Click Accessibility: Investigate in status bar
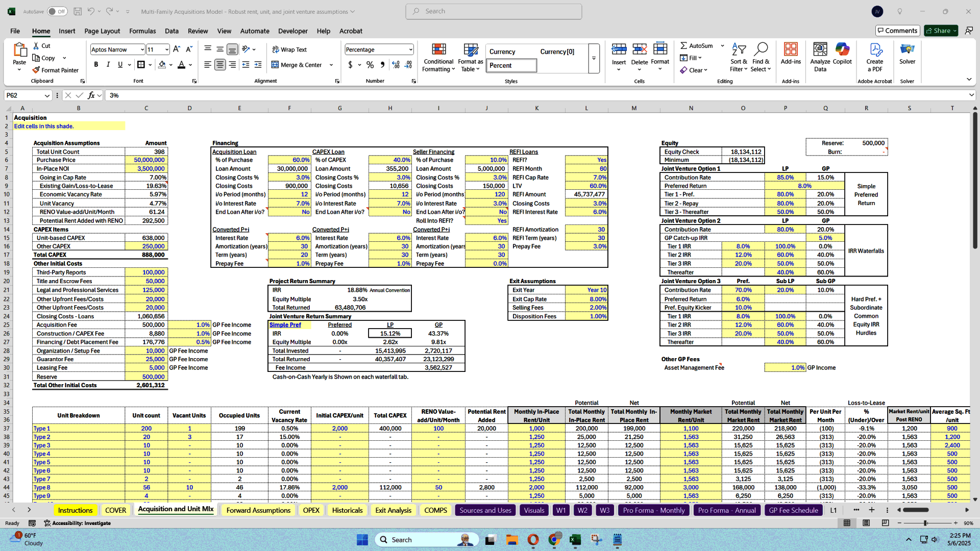 point(78,523)
